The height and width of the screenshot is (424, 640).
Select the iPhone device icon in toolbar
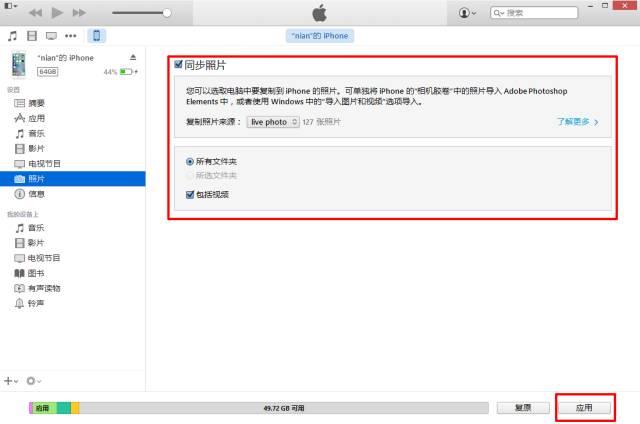[97, 36]
